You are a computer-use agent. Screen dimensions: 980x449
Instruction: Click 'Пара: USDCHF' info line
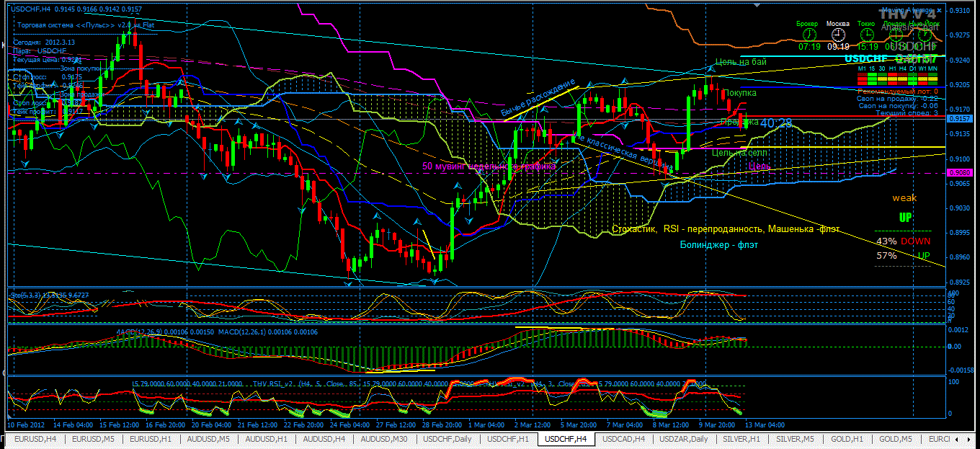[40, 51]
